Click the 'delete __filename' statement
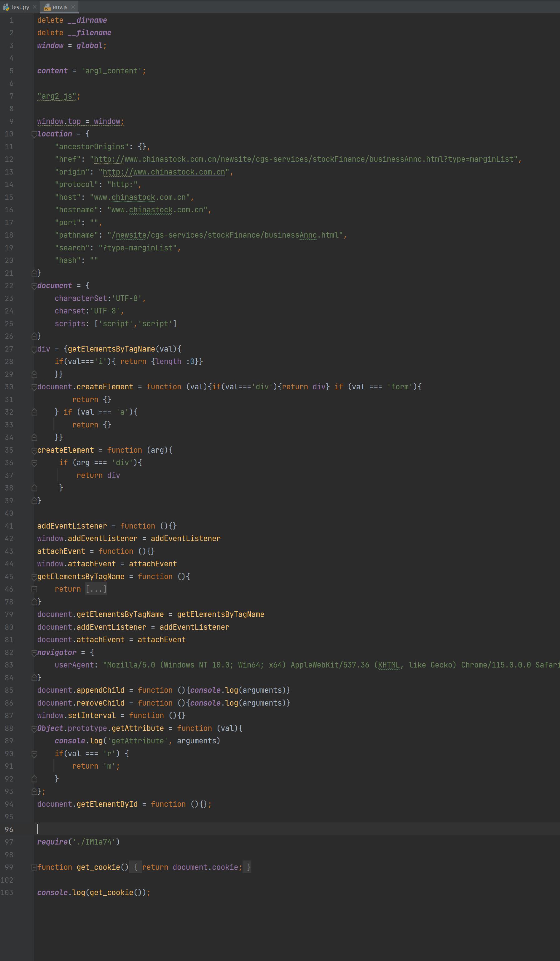 pyautogui.click(x=74, y=33)
